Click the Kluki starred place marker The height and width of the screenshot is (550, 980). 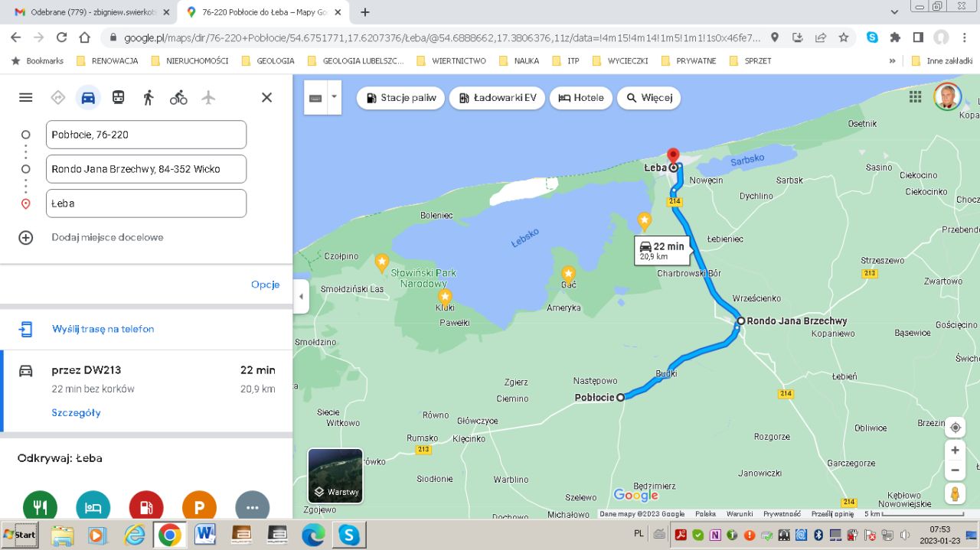445,296
